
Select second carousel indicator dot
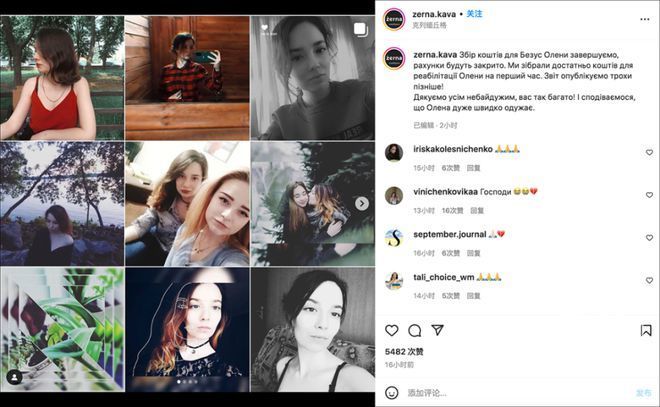pyautogui.click(x=185, y=382)
